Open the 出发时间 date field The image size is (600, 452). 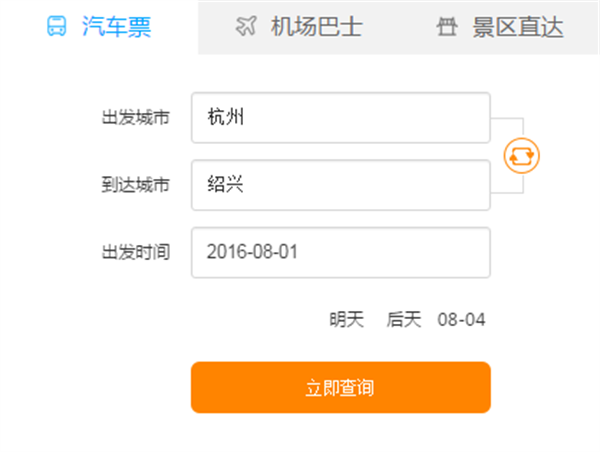tap(340, 252)
